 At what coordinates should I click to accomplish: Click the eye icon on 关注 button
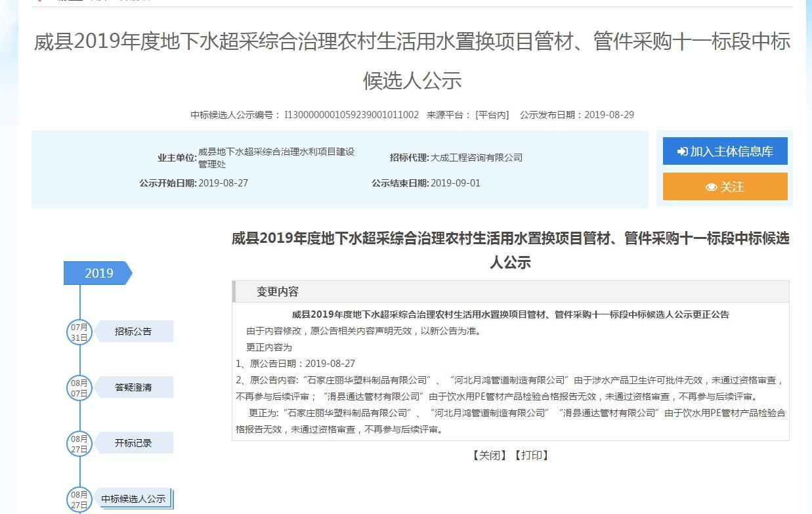[x=712, y=187]
